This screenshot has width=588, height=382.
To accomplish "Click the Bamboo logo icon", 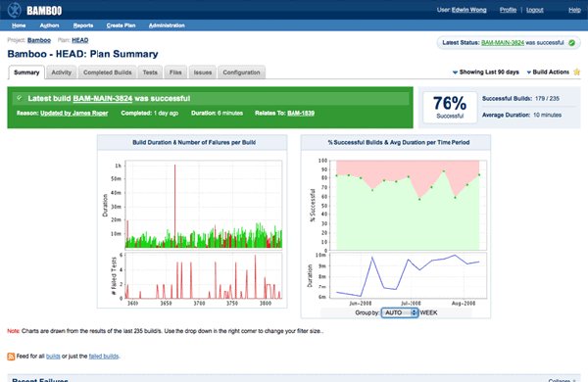I will [15, 10].
